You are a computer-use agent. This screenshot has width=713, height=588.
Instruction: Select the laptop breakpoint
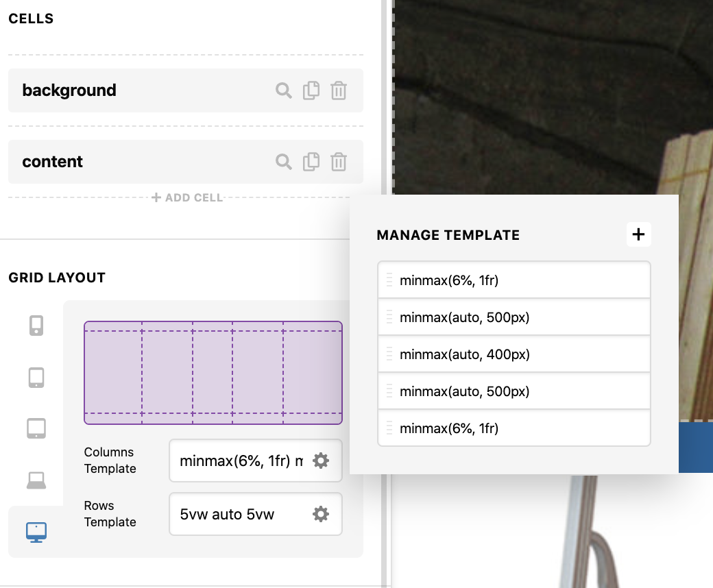click(36, 481)
